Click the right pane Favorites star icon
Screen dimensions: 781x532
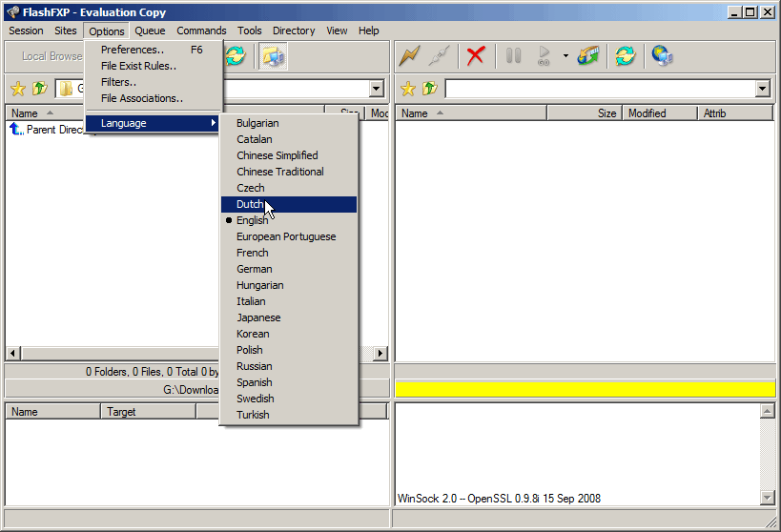408,90
